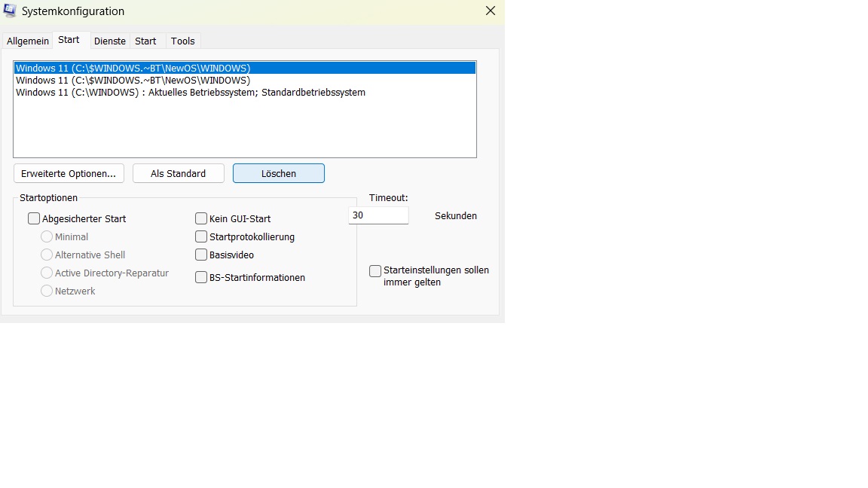The width and height of the screenshot is (868, 488).
Task: Choose Active Directory-Reparatur radio option
Action: (x=47, y=273)
